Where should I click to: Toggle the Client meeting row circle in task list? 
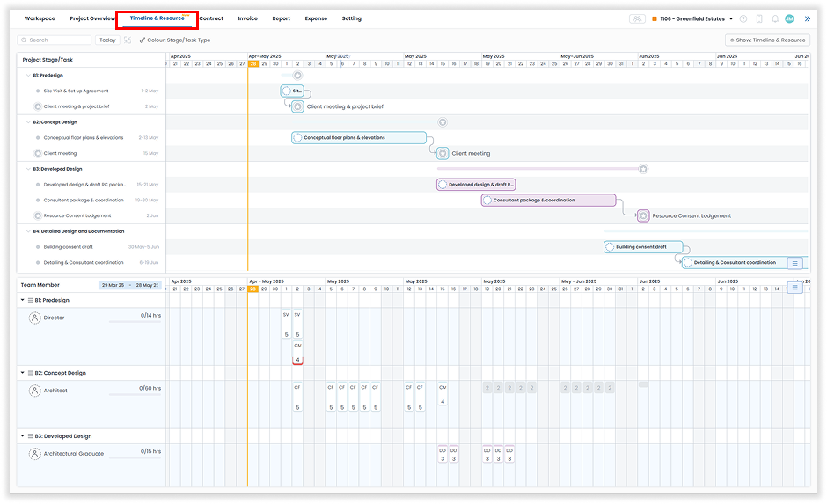pos(38,153)
